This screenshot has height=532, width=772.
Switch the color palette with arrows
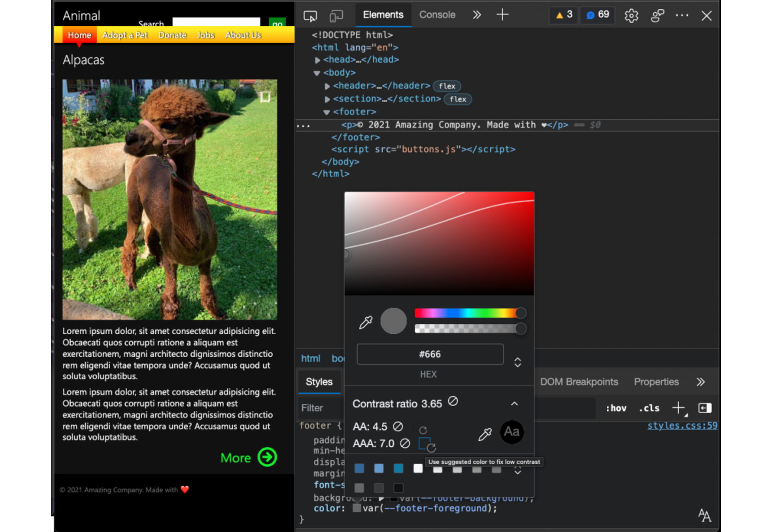click(x=517, y=470)
